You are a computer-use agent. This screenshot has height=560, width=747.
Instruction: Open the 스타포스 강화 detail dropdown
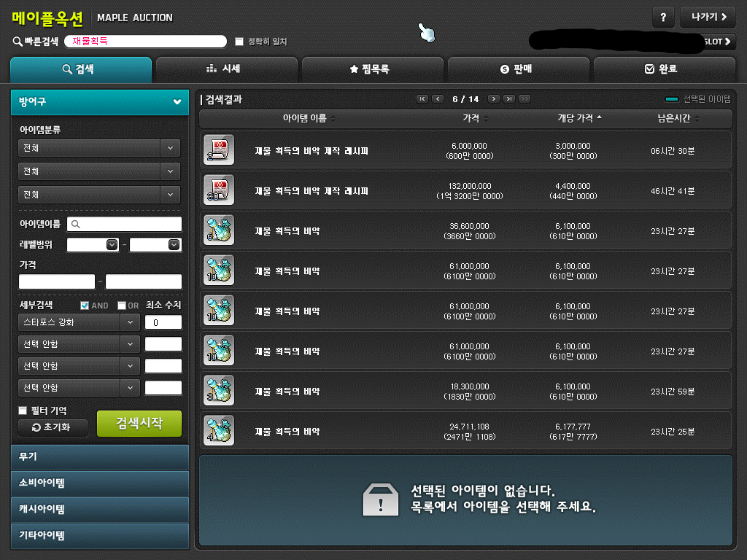[79, 322]
